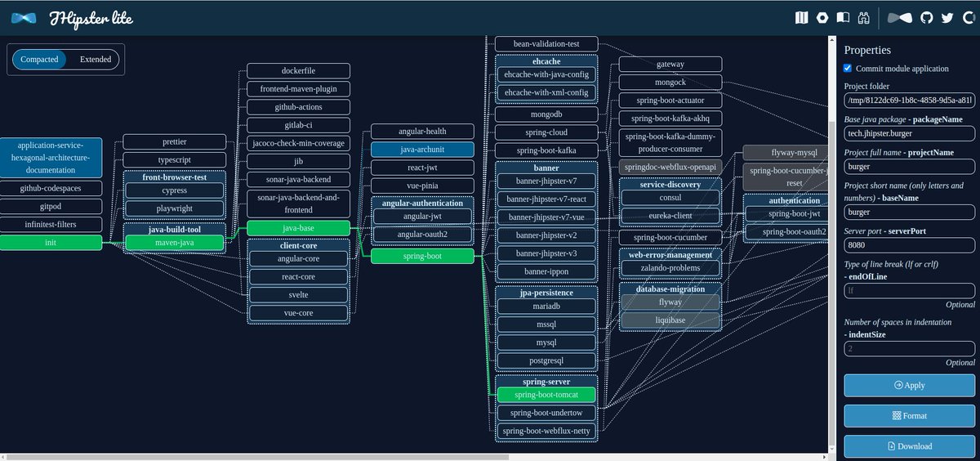Select the mongodb module

(x=546, y=114)
